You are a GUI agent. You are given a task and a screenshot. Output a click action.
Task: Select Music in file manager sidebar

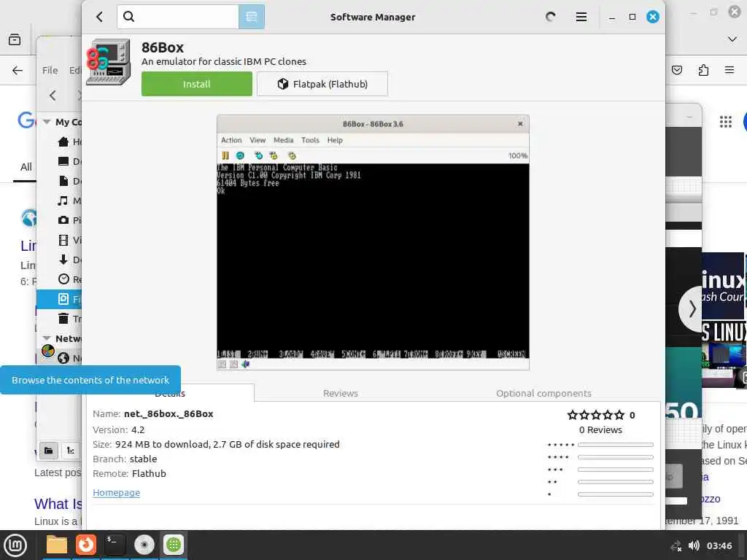[x=63, y=201]
